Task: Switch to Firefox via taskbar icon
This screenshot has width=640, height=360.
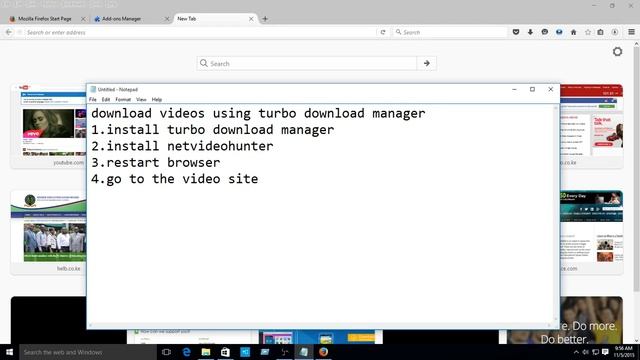Action: (x=323, y=352)
